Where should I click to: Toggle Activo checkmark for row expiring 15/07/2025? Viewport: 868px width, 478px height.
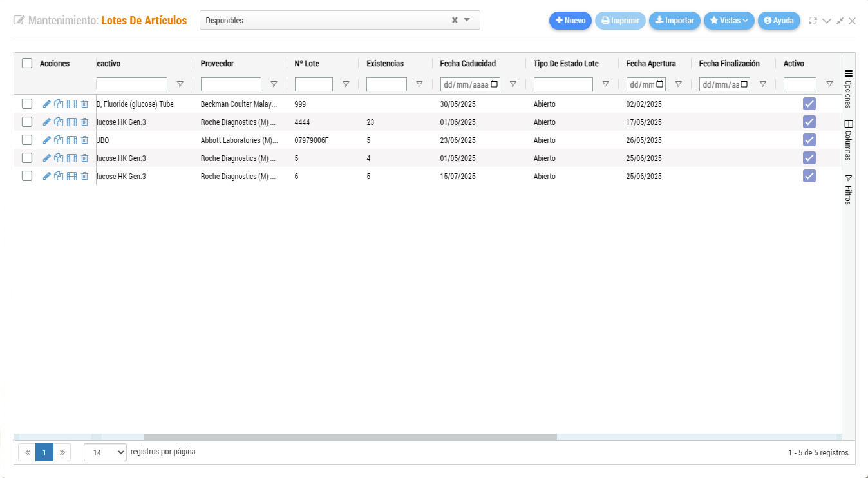tap(809, 176)
